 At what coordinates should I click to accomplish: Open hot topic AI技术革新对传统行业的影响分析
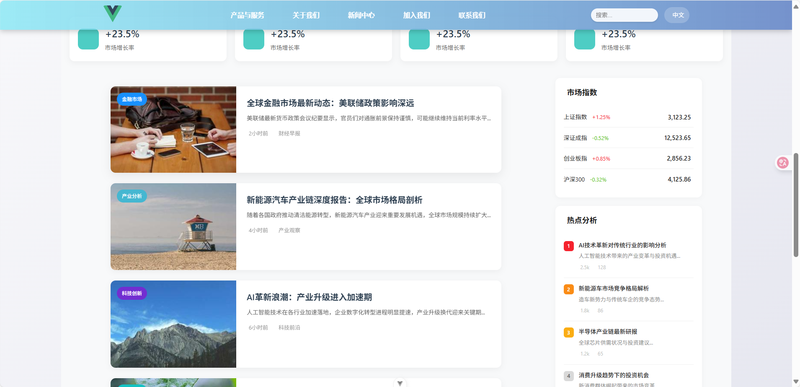(x=622, y=245)
